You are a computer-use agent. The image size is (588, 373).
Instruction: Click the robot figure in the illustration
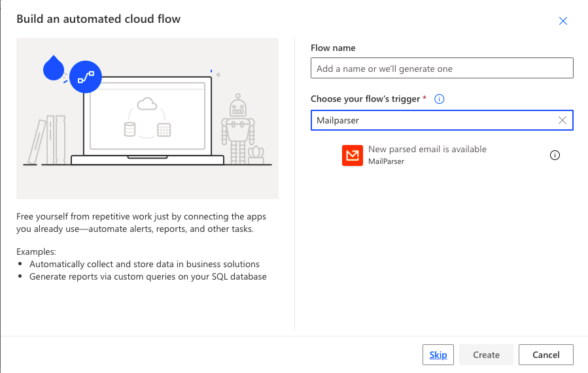point(237,129)
